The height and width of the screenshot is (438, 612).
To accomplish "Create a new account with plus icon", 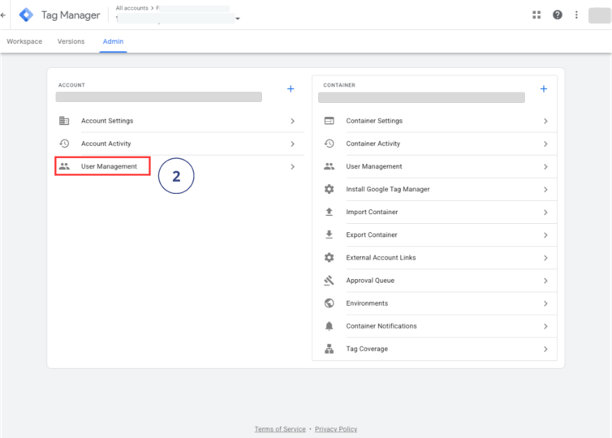I will [x=290, y=89].
